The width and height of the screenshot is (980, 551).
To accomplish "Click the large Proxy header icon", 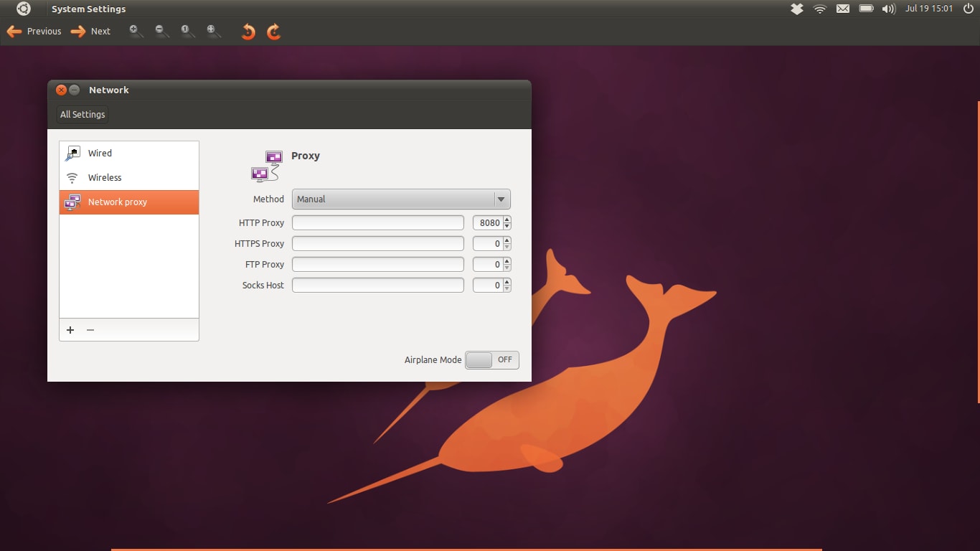I will click(266, 166).
